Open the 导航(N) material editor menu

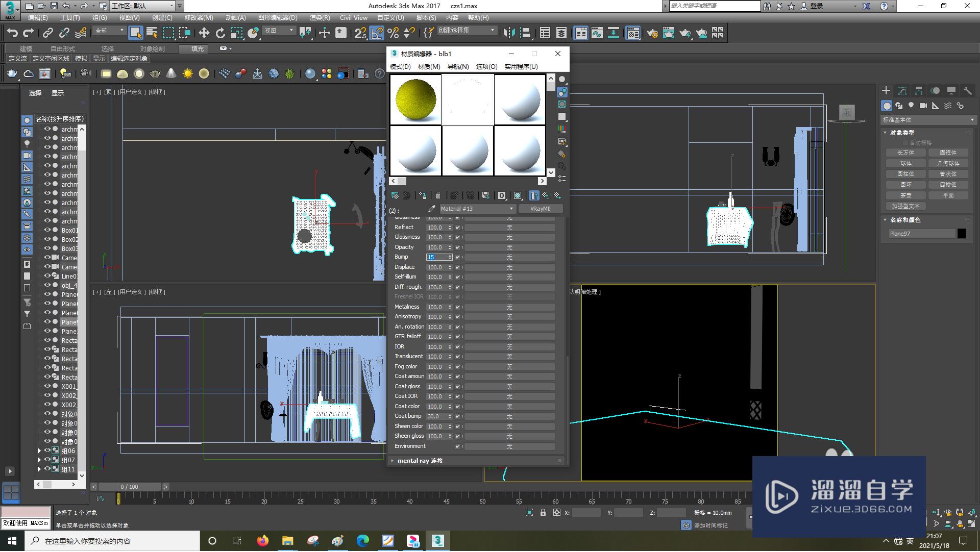coord(458,67)
